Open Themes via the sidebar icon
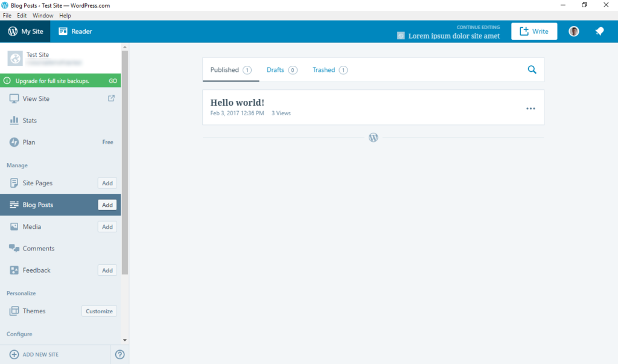 [13, 311]
